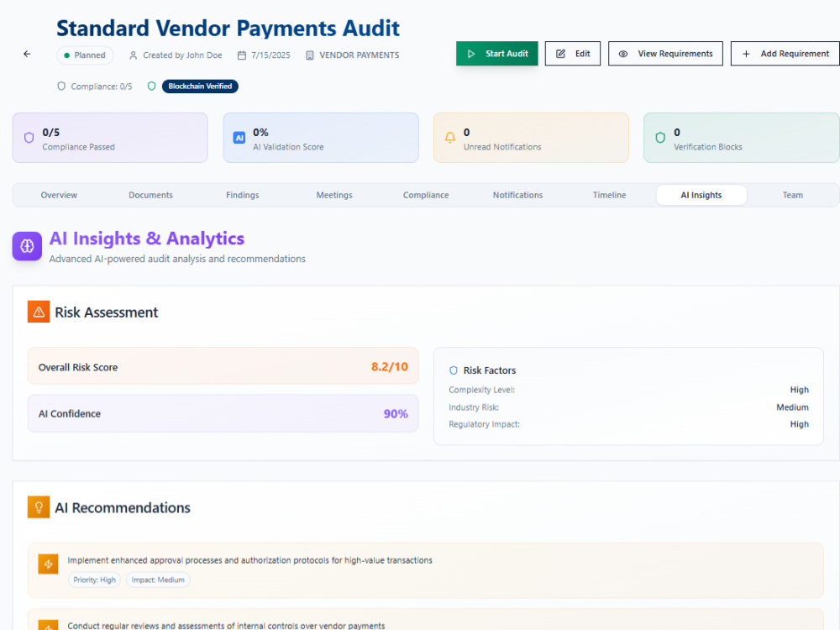The width and height of the screenshot is (840, 630).
Task: Click the pencil icon inside the Edit button
Action: pyautogui.click(x=560, y=54)
